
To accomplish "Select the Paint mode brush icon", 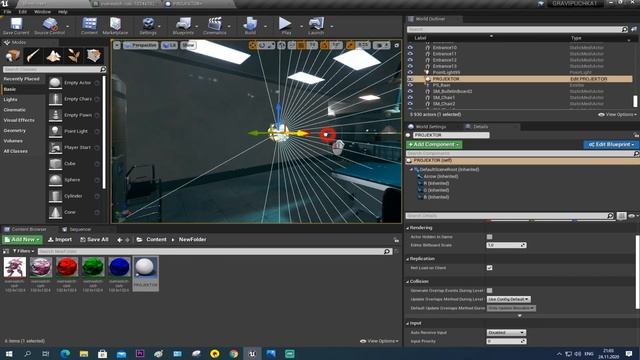I will tap(33, 56).
